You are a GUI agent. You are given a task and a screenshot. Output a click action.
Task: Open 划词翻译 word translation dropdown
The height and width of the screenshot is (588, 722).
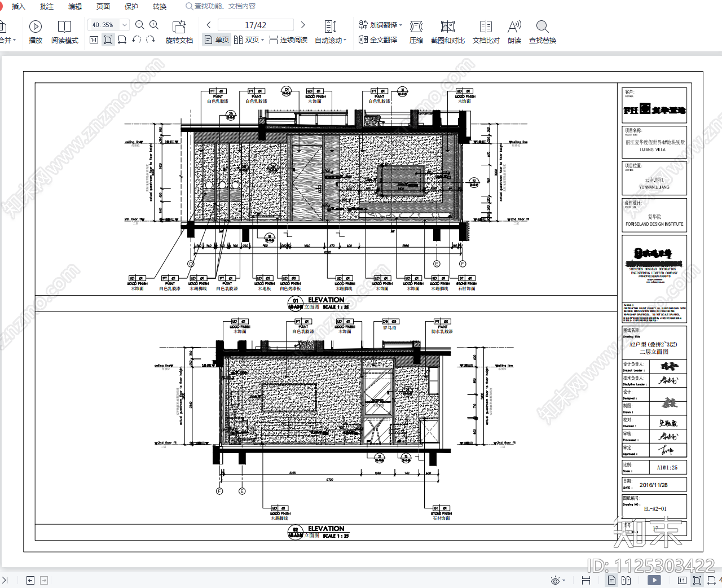381,25
